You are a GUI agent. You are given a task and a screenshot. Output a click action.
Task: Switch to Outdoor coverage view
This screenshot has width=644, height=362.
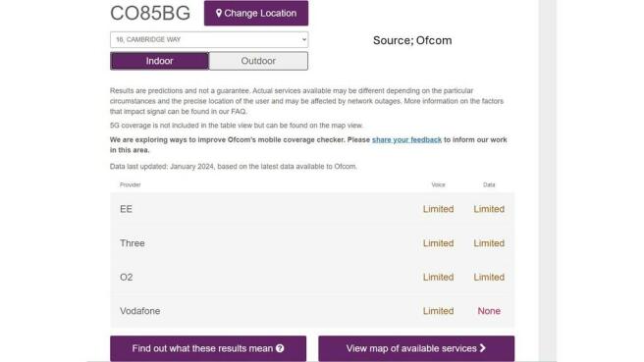tap(258, 61)
